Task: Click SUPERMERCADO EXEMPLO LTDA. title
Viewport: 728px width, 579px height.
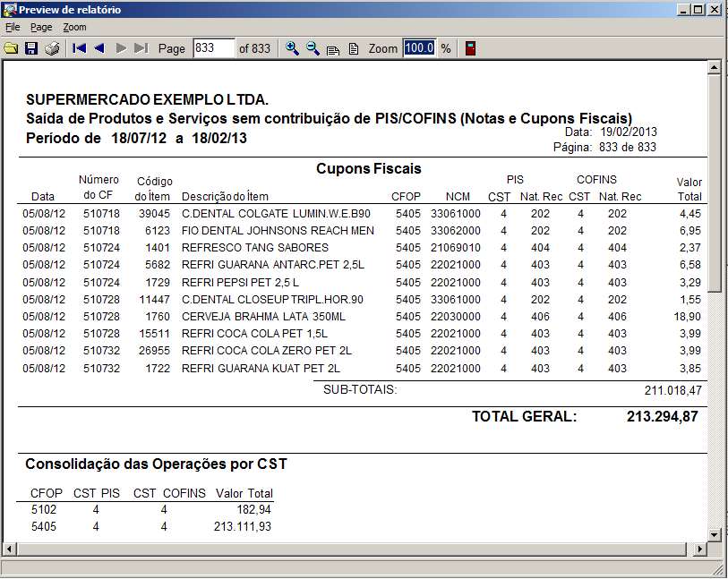Action: click(147, 99)
